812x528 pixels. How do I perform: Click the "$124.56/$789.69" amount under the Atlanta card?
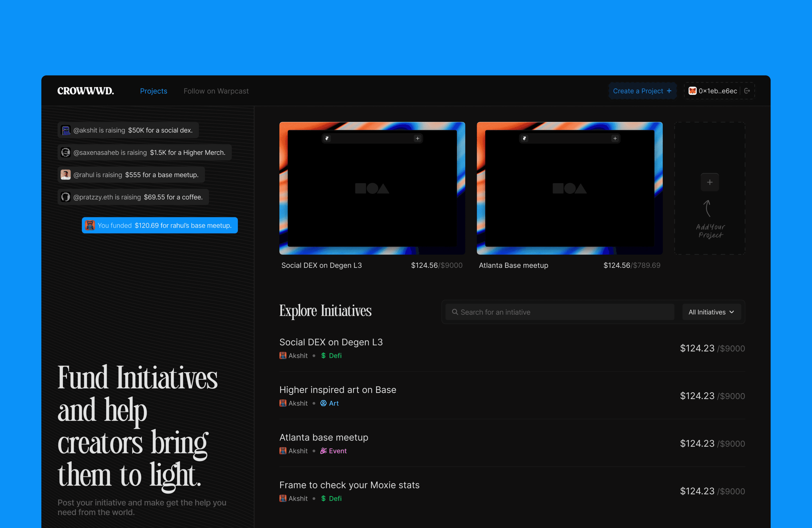pos(632,265)
